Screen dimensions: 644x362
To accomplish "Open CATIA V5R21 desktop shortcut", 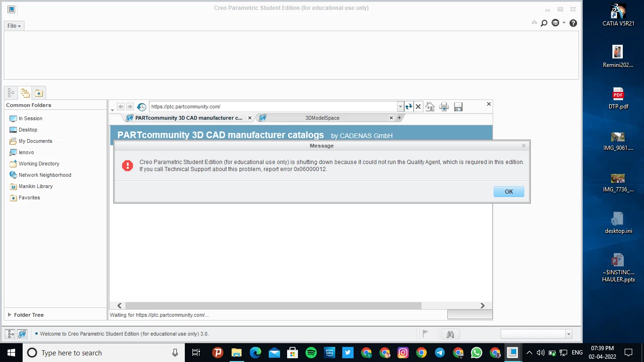I will coord(618,15).
